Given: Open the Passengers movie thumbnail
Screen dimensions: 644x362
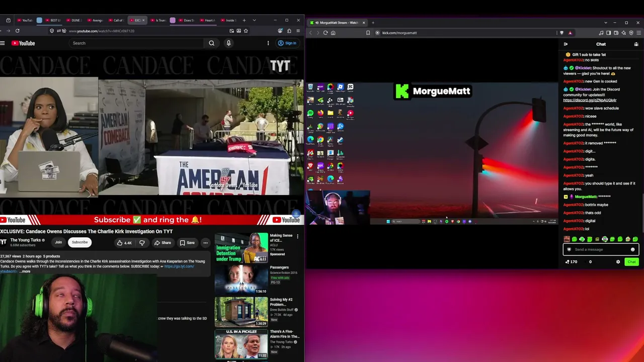Looking at the screenshot, I should click(242, 280).
